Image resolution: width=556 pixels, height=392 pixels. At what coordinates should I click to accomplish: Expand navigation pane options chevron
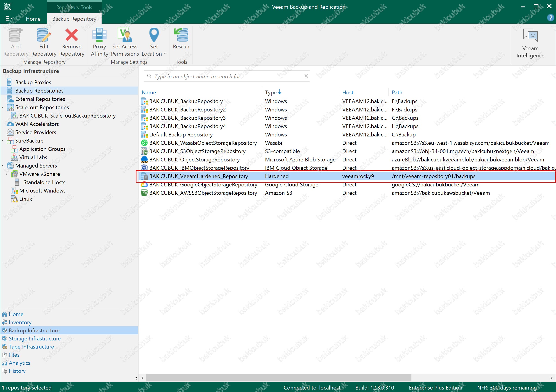click(x=136, y=378)
